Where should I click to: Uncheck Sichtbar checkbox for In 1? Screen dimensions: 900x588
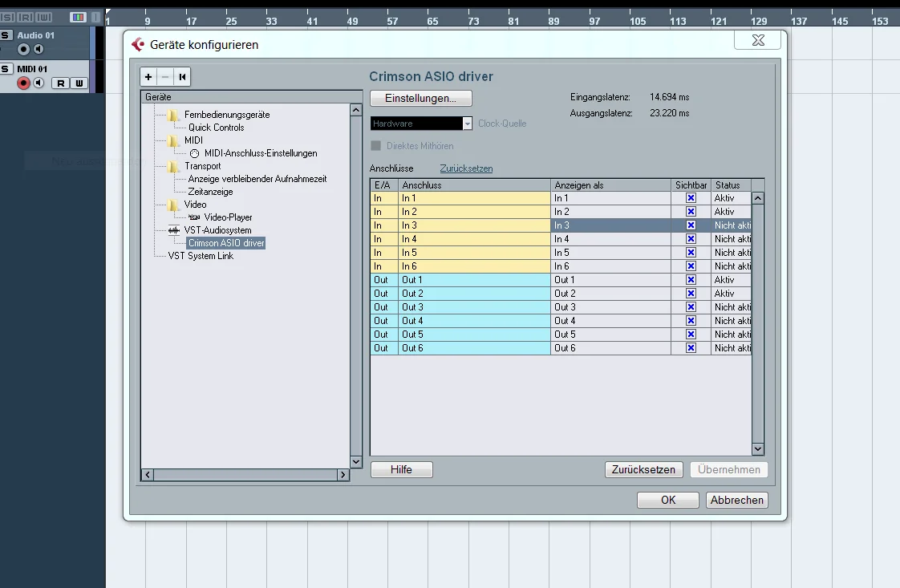pos(691,198)
